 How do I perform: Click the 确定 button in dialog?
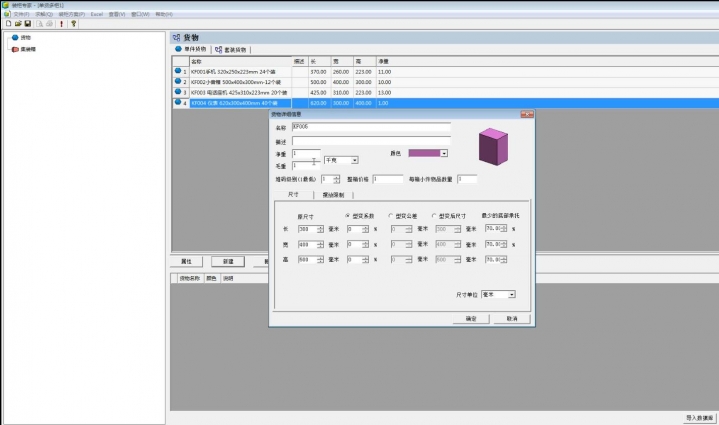coord(471,318)
